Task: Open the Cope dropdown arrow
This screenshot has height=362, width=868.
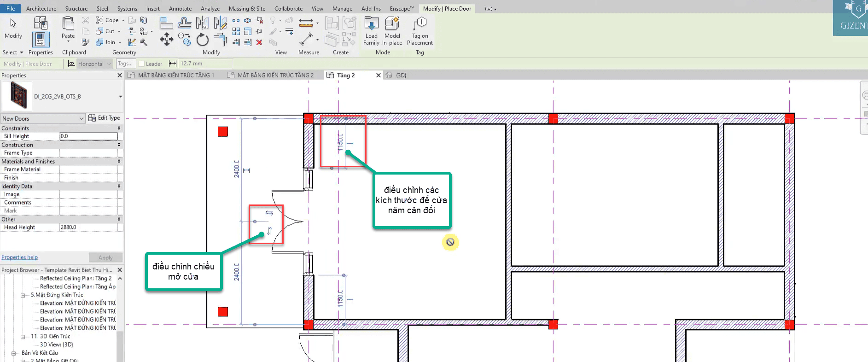Action: (x=123, y=20)
